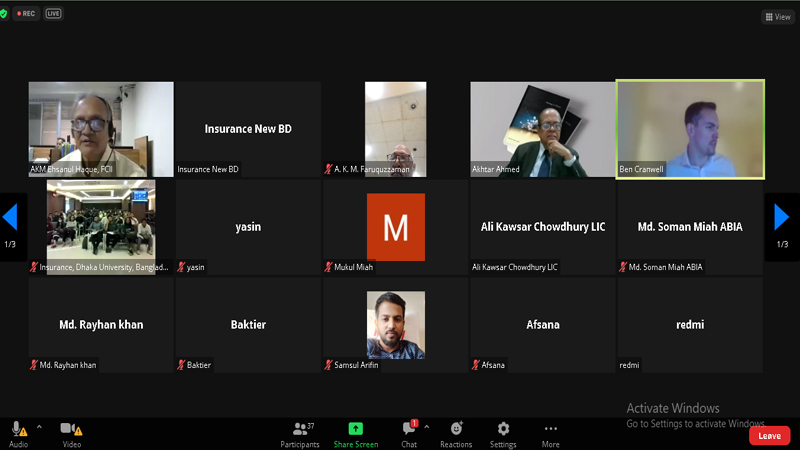Click the green encryption shield icon

coord(3,13)
